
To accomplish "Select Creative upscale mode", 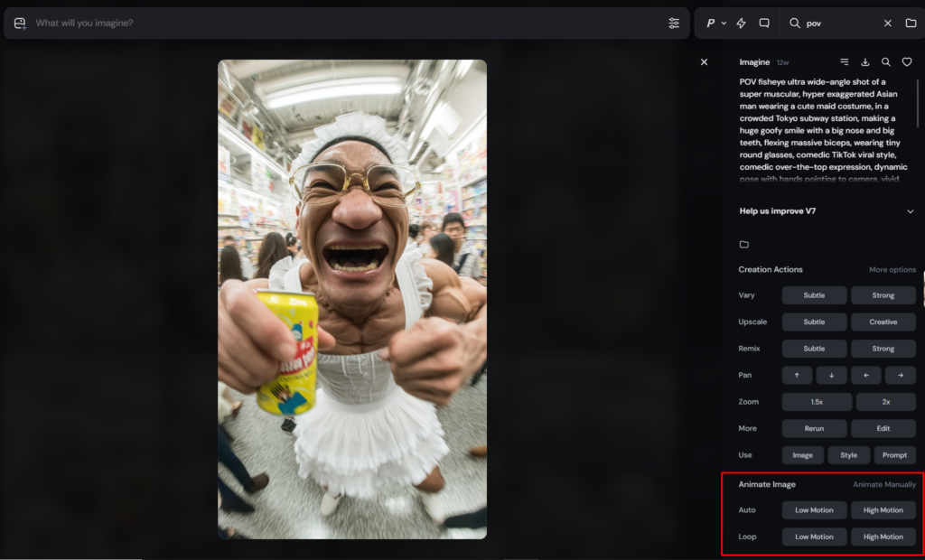I will pos(883,322).
